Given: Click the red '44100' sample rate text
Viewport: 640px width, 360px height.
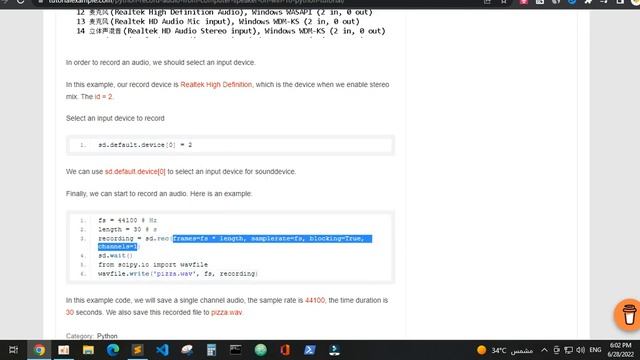Looking at the screenshot, I should click(315, 300).
